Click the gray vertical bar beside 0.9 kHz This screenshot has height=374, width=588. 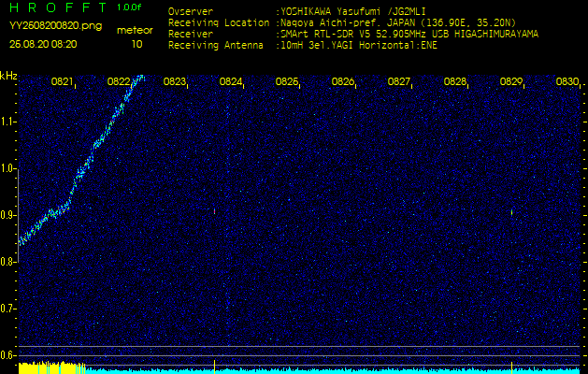pos(18,215)
